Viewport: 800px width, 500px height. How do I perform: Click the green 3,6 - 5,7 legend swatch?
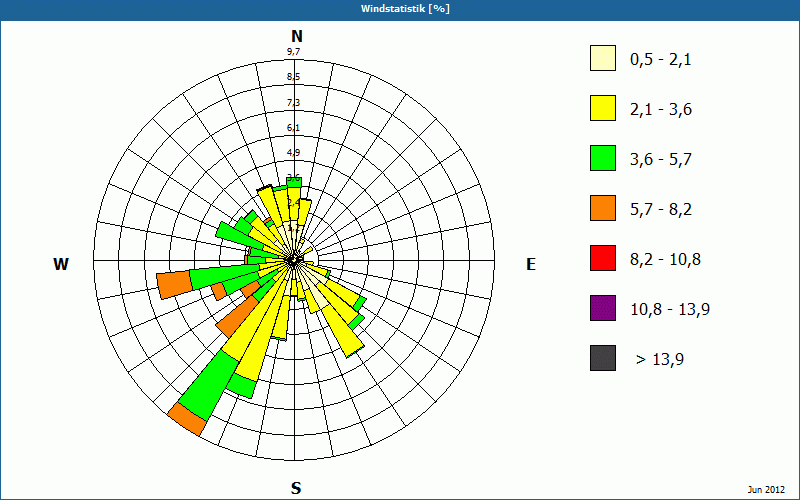point(603,158)
